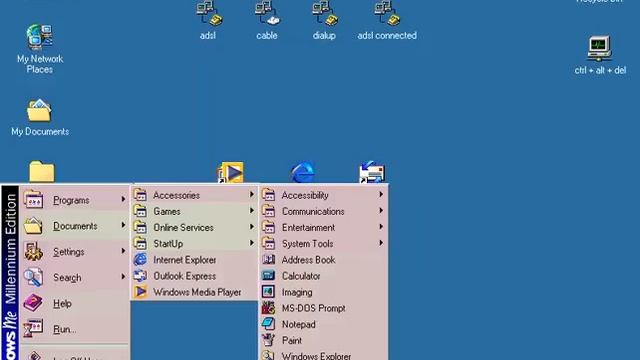Click the Paint text label

point(291,341)
